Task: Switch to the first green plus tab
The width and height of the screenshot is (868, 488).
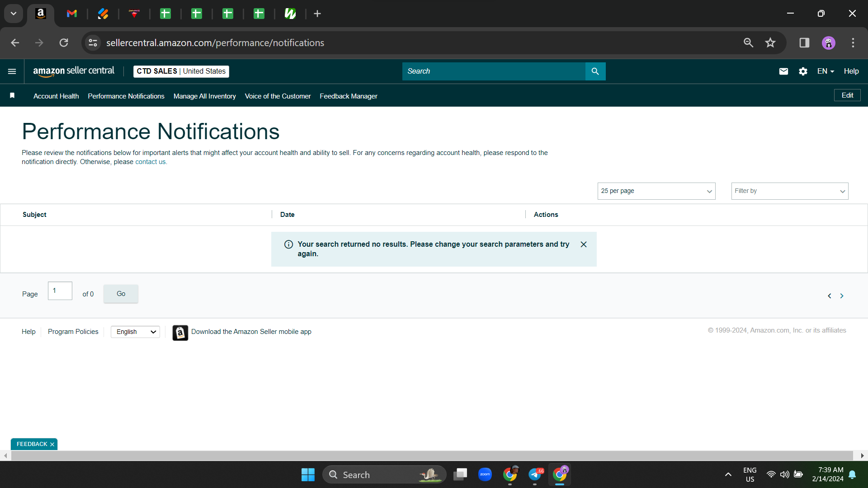Action: pos(165,14)
